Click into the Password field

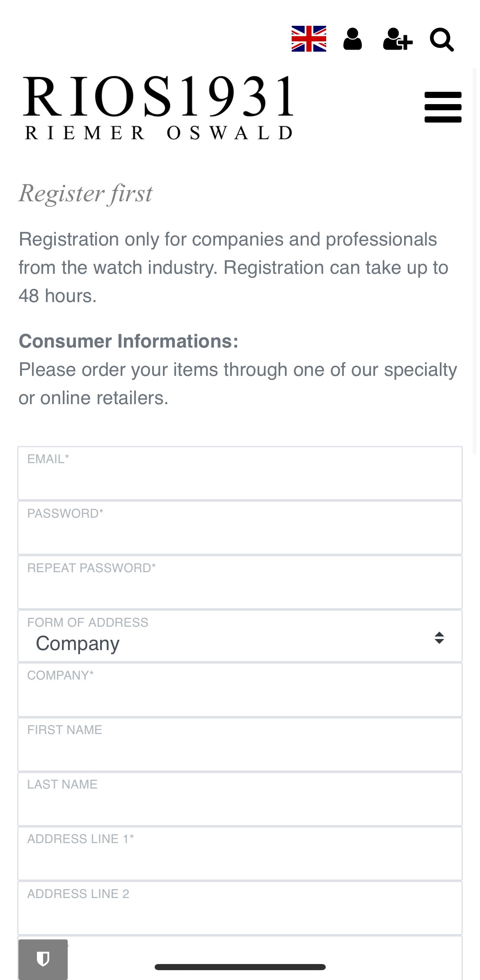(x=240, y=528)
